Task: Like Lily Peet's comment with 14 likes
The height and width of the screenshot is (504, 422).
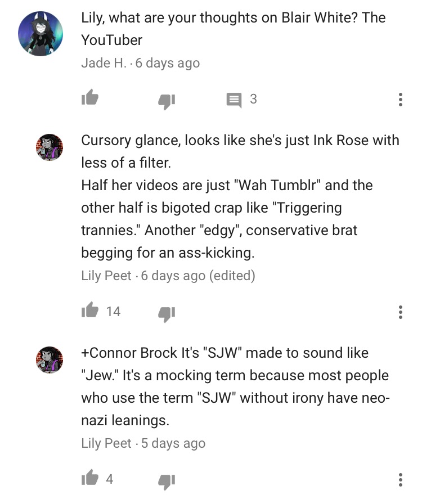Action: click(89, 310)
